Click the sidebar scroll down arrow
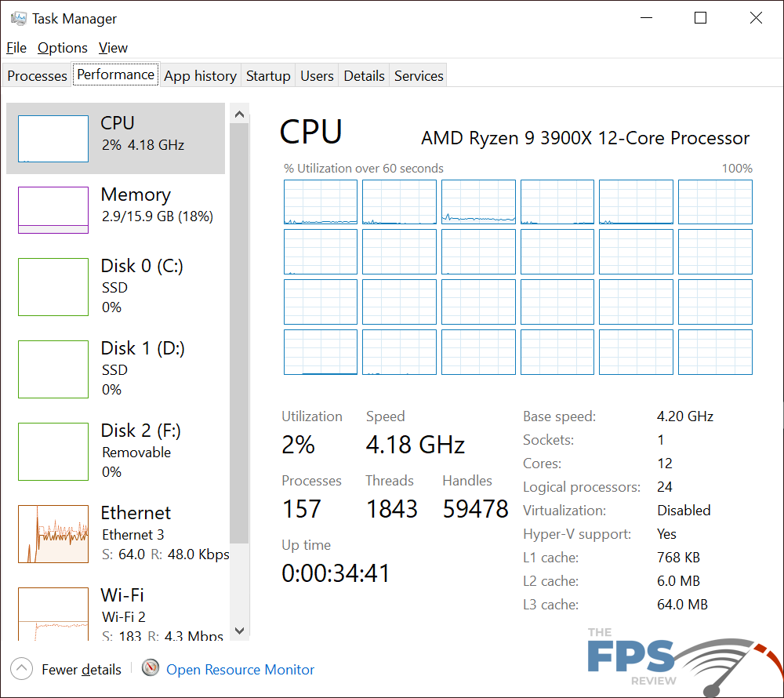 pyautogui.click(x=239, y=631)
